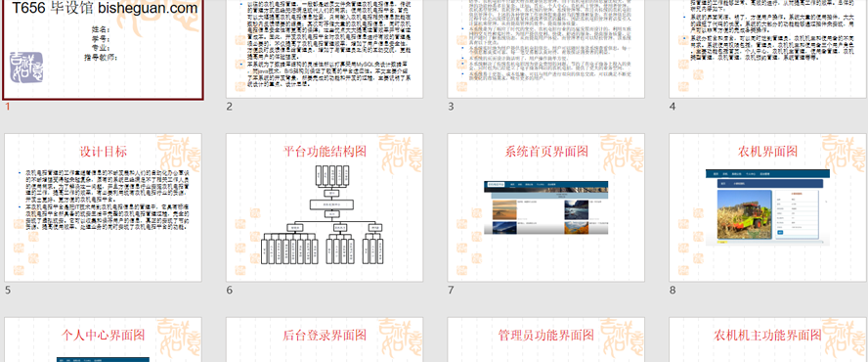The width and height of the screenshot is (868, 362).
Task: Select the 农机界面图 slide thumbnail
Action: (x=767, y=207)
